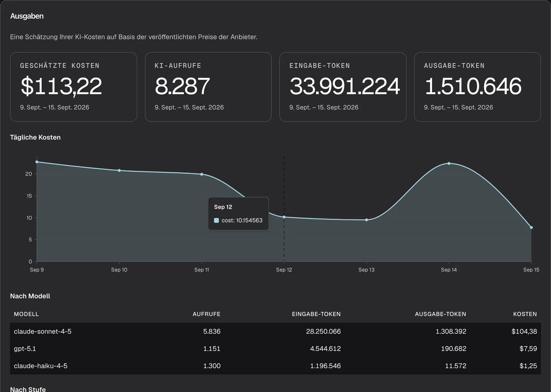Click the AUFRUFE column header

pyautogui.click(x=206, y=314)
